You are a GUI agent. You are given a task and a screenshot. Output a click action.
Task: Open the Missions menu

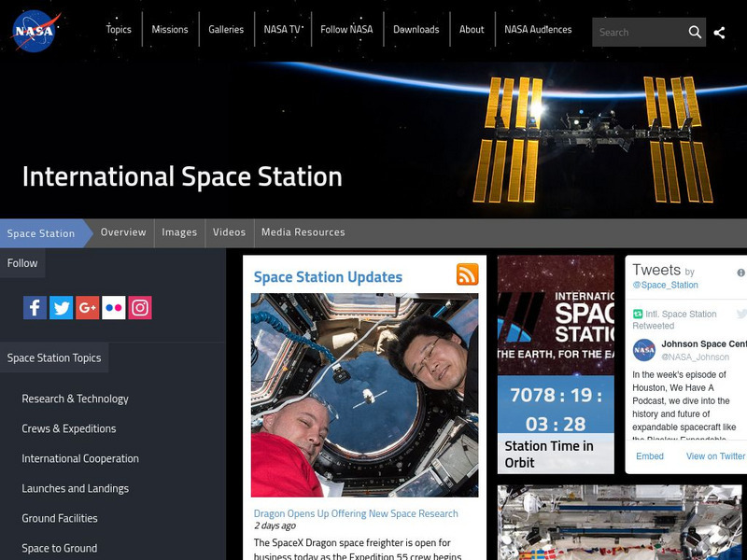pyautogui.click(x=170, y=30)
